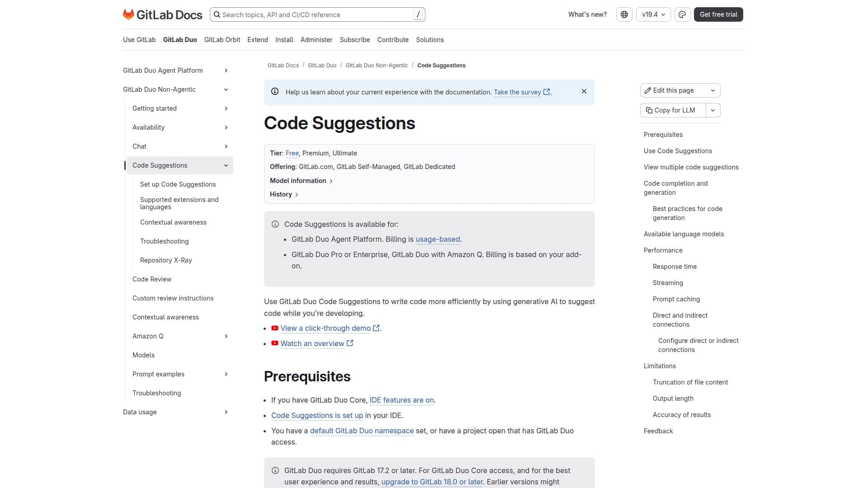Jump to Prompt caching section
The image size is (868, 488).
(676, 299)
